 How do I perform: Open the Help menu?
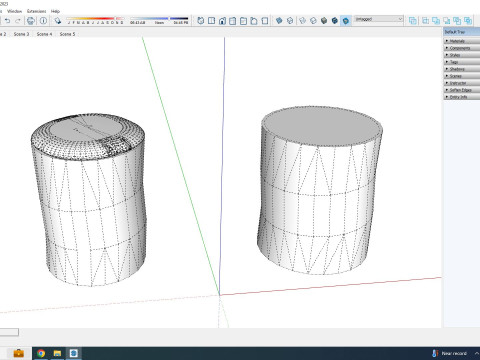pos(55,11)
